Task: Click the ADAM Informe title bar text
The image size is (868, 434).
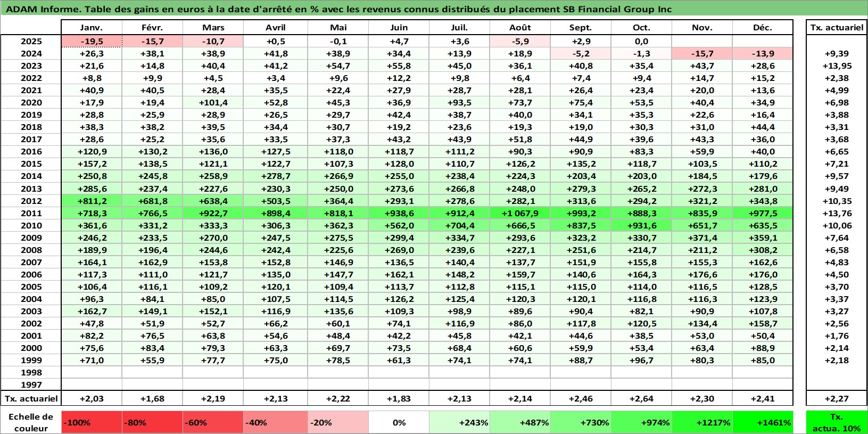Action: [338, 9]
